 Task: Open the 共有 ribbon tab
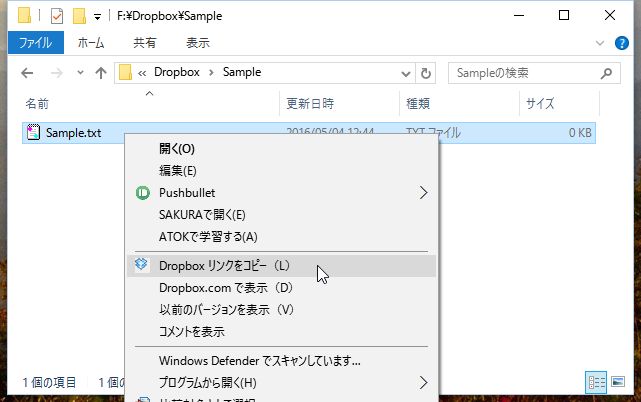(145, 43)
